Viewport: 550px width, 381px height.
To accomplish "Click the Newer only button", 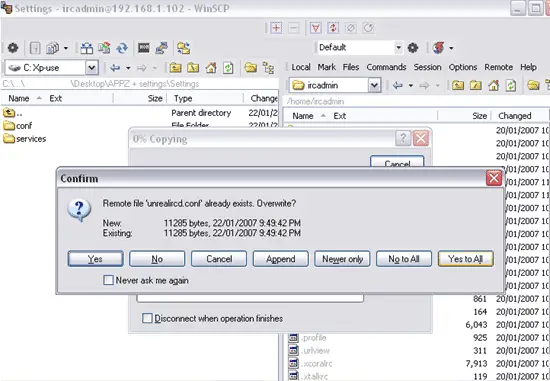I will point(342,259).
